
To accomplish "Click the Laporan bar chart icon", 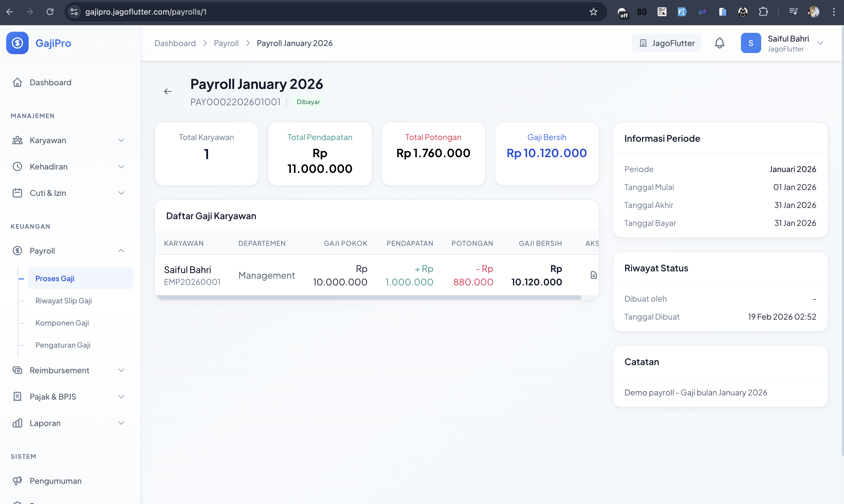I will [17, 423].
